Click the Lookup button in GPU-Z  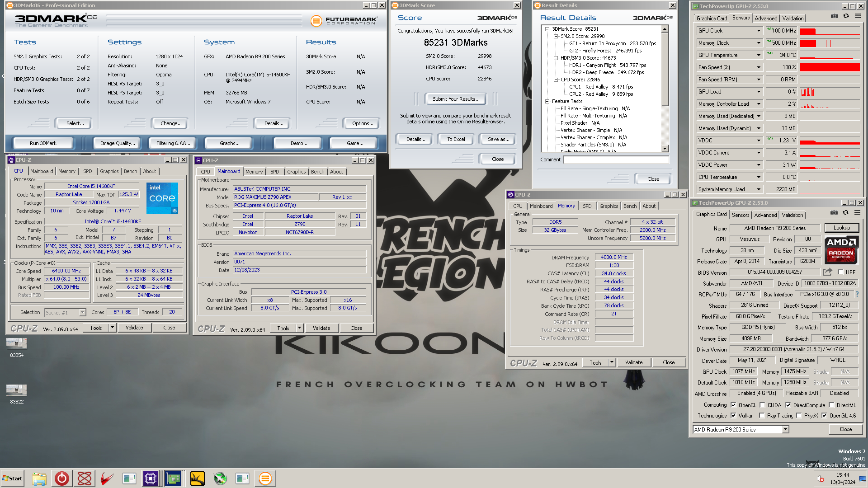tap(841, 228)
